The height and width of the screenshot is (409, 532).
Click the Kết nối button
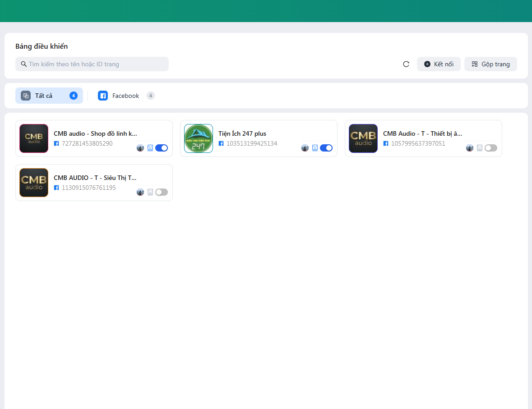[438, 64]
